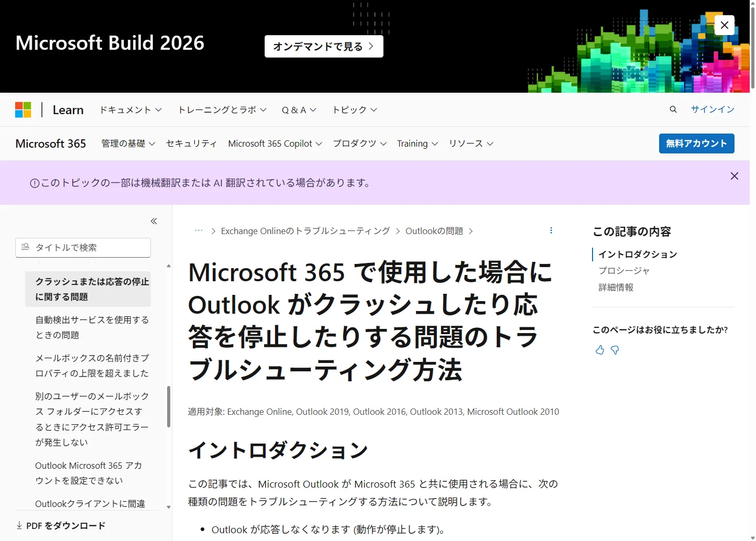Open the search magnifier icon
The width and height of the screenshot is (756, 541).
point(673,109)
